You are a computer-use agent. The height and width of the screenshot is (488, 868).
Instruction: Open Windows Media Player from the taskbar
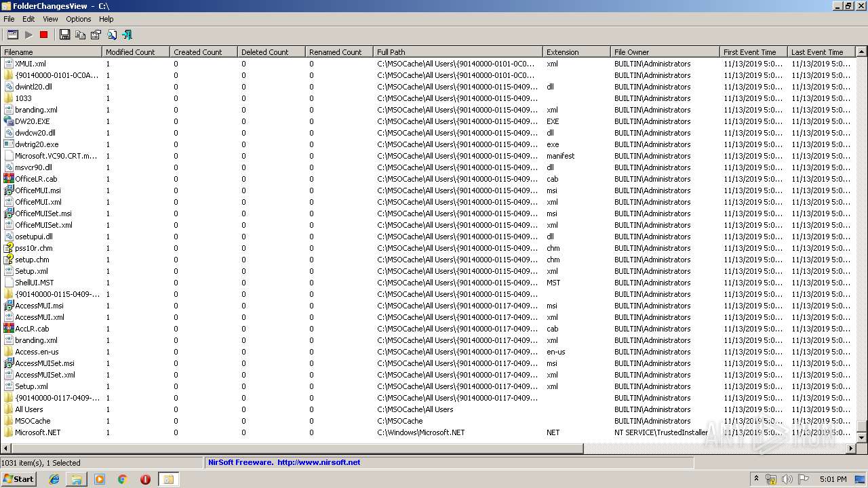click(100, 479)
